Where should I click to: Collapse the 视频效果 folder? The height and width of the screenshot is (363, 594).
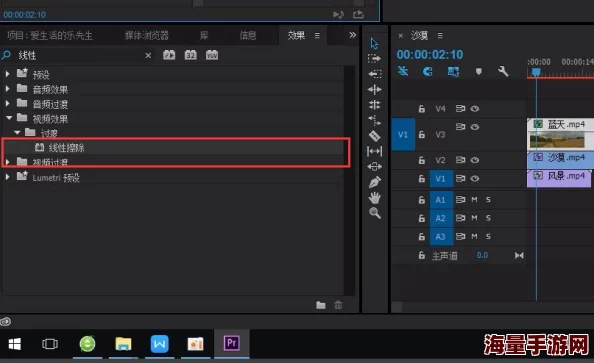9,118
